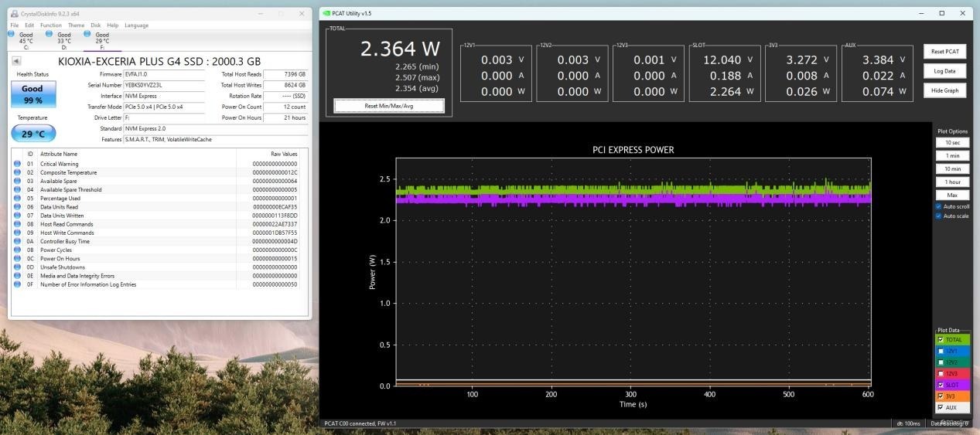Click the previous disk arrow button

[x=16, y=61]
